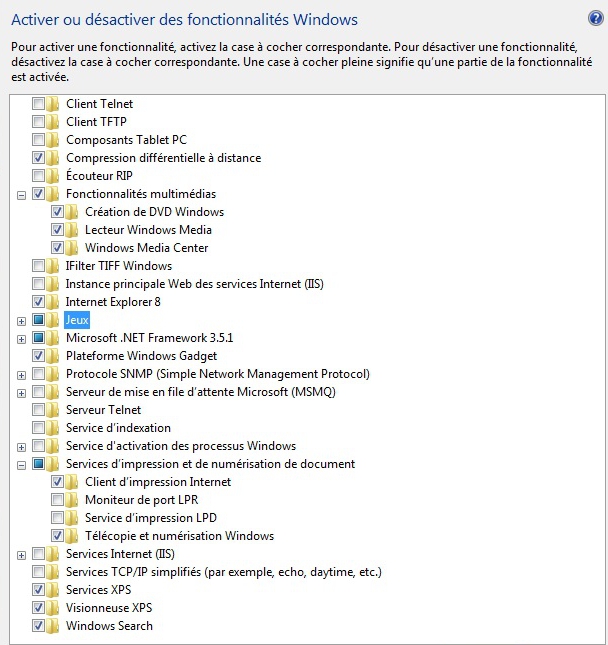Enable the Client Telnet checkbox
Viewport: 608px width, 645px height.
pos(38,104)
